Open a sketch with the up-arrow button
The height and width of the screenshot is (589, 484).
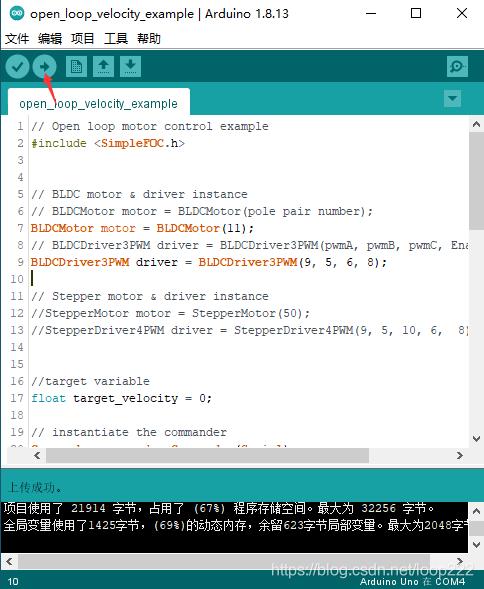(103, 66)
